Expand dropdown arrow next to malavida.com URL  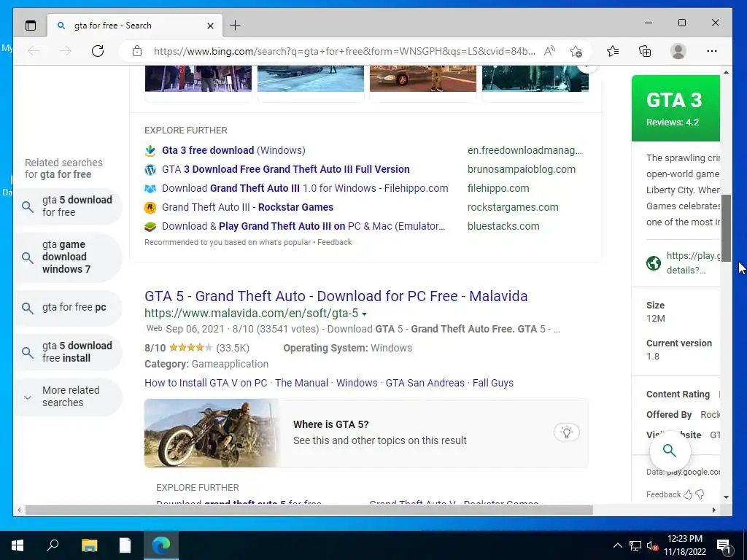click(x=365, y=314)
